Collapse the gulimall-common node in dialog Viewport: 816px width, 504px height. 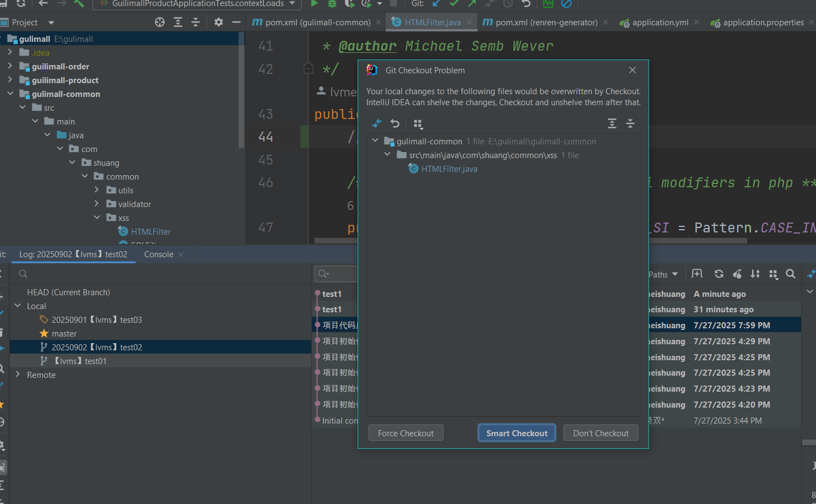pos(375,141)
